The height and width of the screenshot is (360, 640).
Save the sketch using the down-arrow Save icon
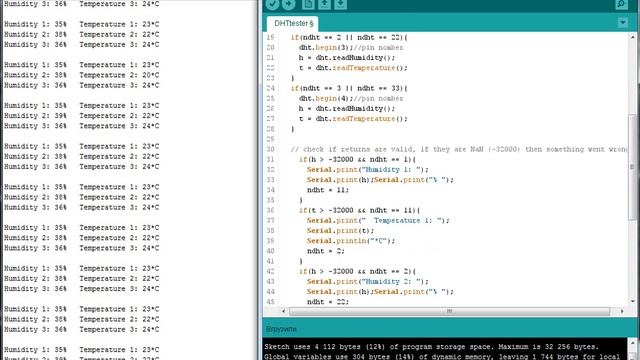(340, 4)
